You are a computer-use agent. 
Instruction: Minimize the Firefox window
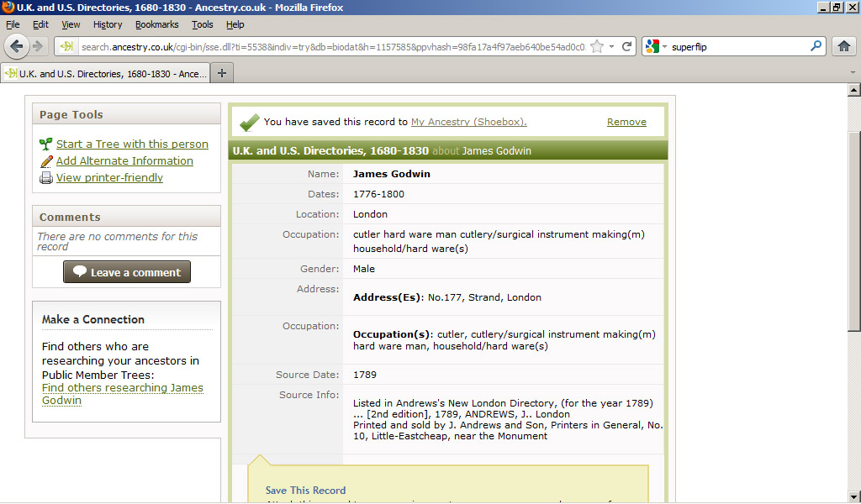[x=823, y=7]
